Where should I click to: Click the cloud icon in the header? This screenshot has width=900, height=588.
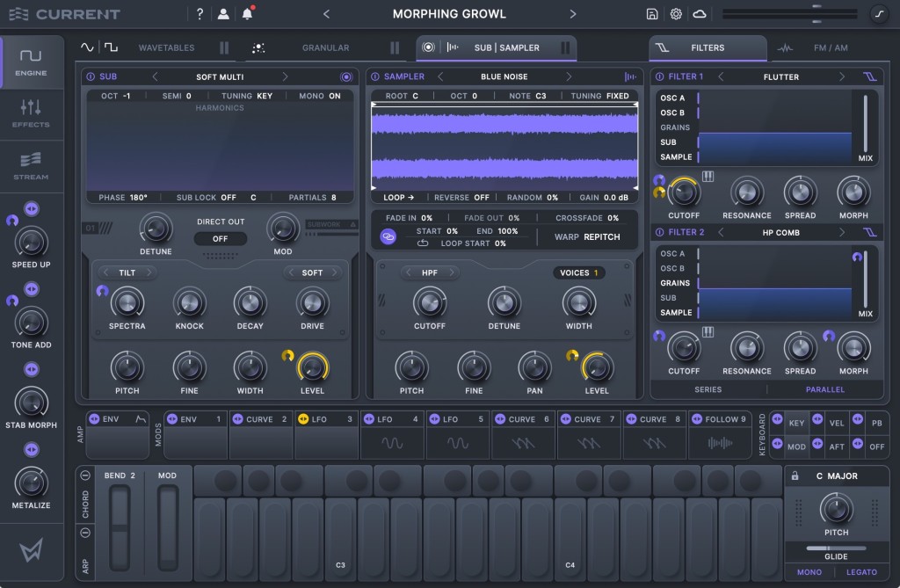pyautogui.click(x=700, y=14)
